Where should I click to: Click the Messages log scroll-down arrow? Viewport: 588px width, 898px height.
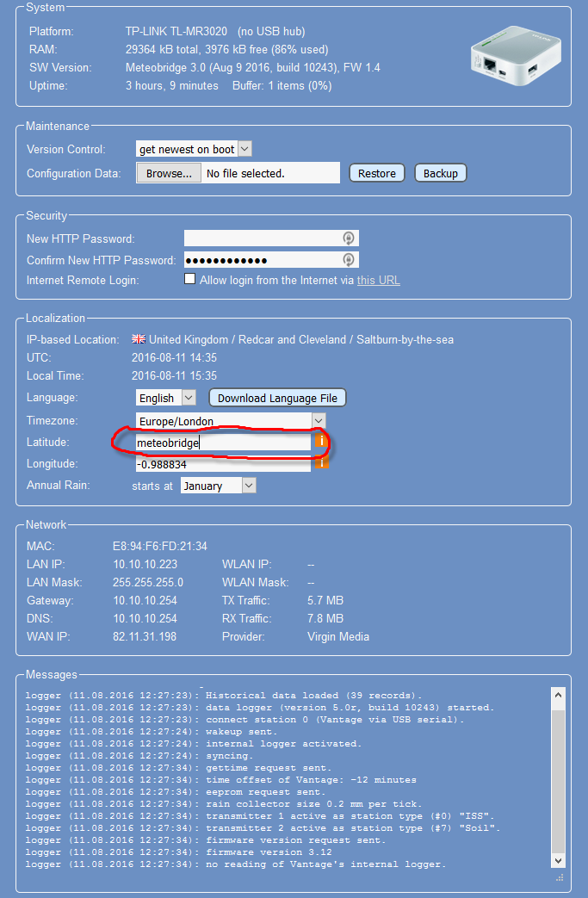pos(557,859)
